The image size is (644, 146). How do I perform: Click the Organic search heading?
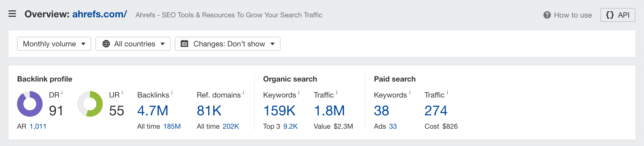[x=290, y=79]
